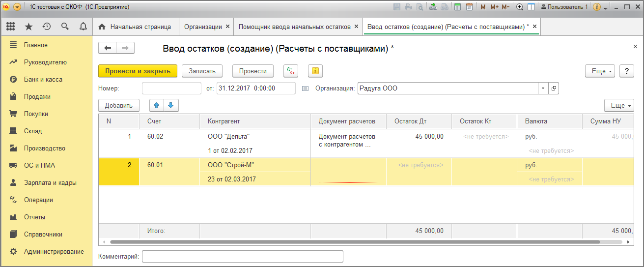Viewport: 644px width, 267px height.
Task: Click the Get link icon
Action: click(x=433, y=7)
